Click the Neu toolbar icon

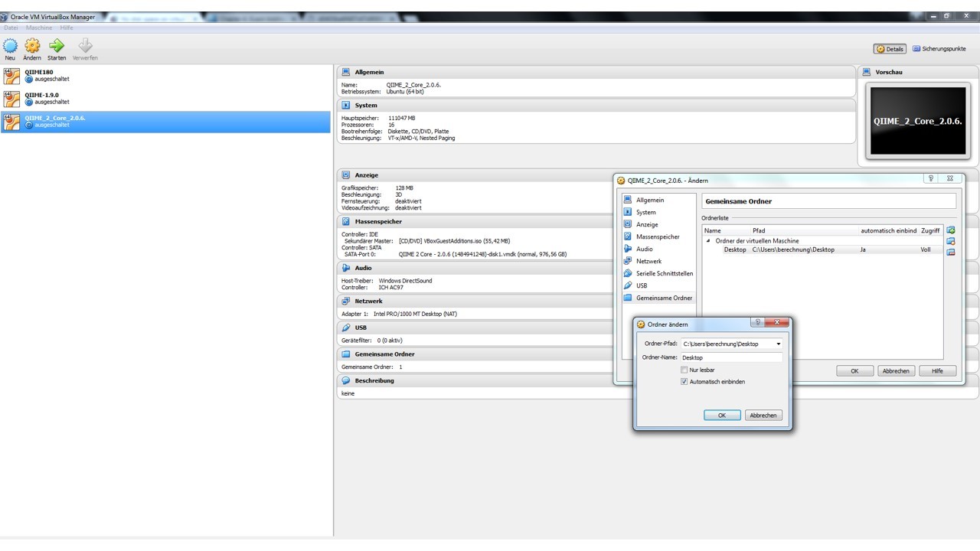[10, 46]
